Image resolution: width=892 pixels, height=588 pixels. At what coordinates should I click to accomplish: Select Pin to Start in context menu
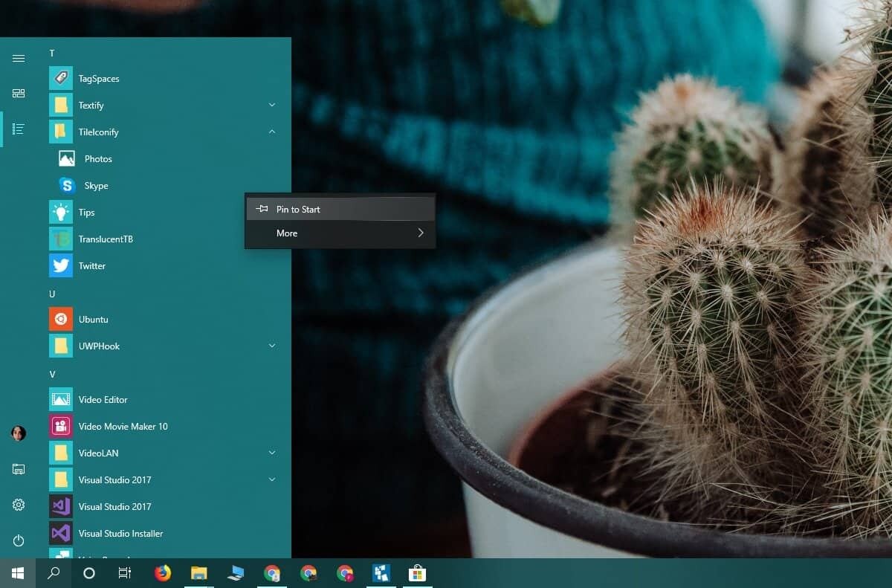pos(298,210)
